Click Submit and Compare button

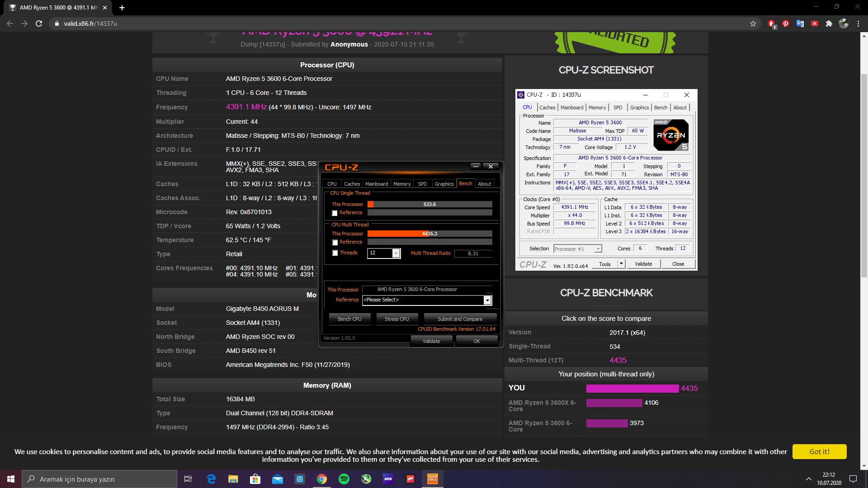[x=460, y=319]
